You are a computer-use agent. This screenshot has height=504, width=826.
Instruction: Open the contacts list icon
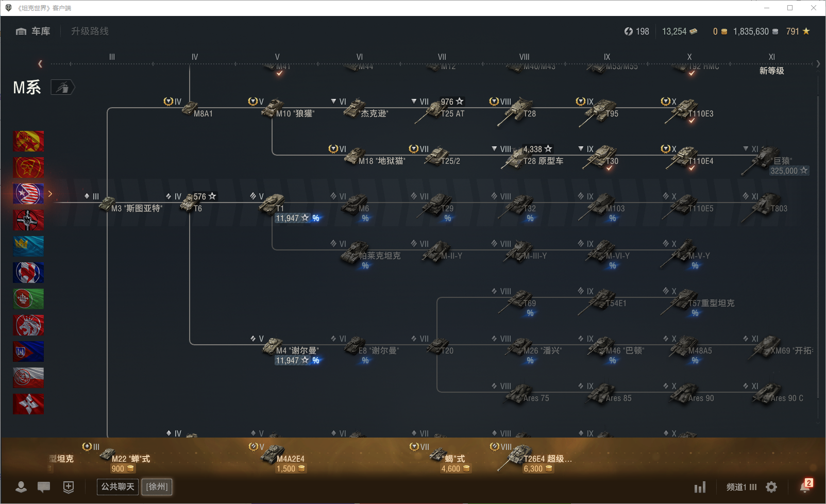[21, 487]
